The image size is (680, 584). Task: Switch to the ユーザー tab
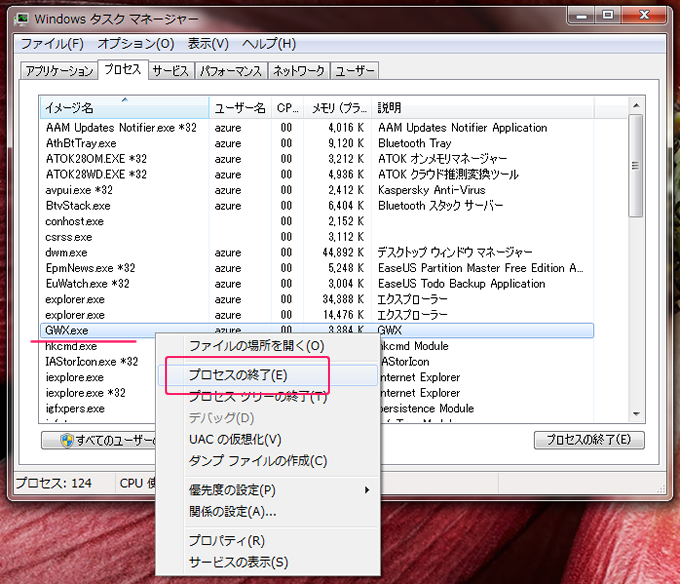click(x=355, y=71)
